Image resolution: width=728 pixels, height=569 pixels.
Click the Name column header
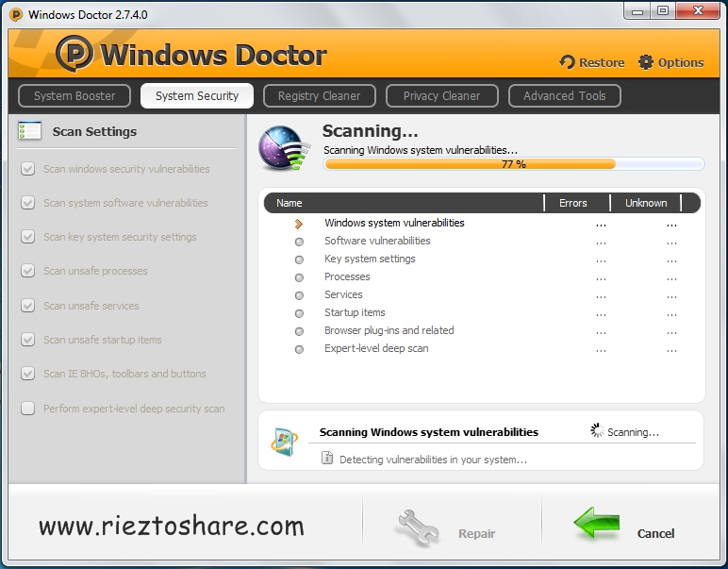pos(290,203)
